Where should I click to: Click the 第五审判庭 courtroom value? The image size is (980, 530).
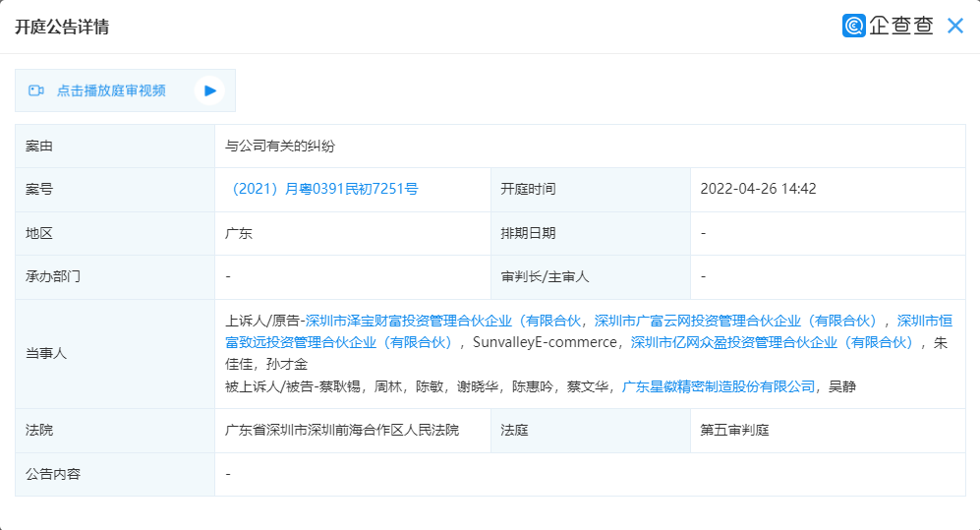click(733, 430)
